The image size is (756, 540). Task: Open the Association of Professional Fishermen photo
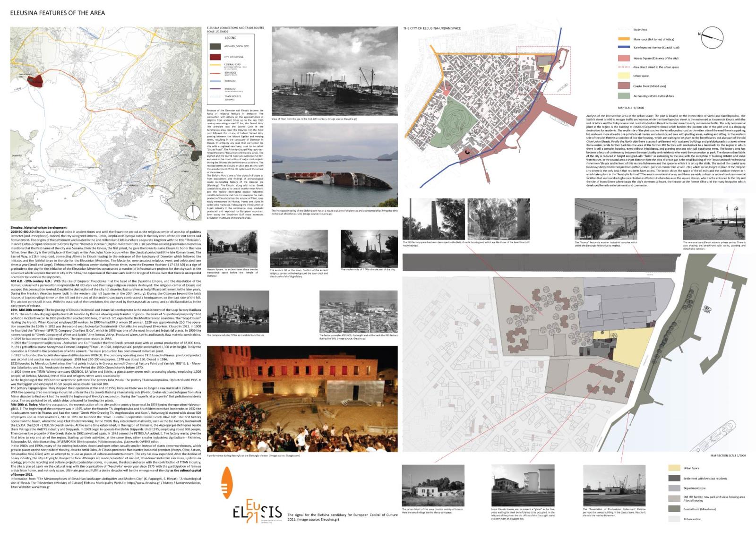click(614, 486)
